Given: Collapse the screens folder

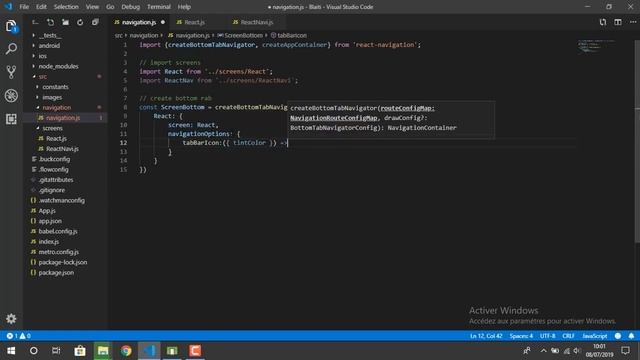Looking at the screenshot, I should pos(52,128).
